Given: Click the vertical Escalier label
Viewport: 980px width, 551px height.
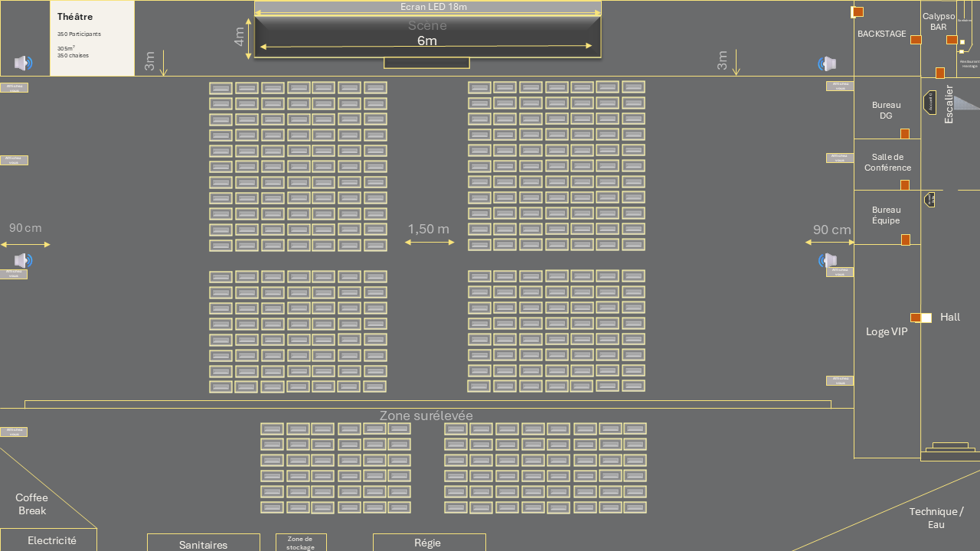Looking at the screenshot, I should (x=949, y=104).
